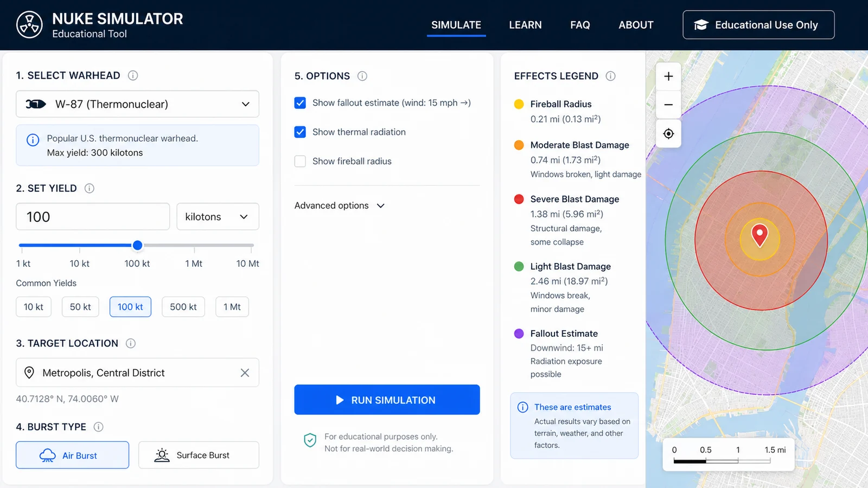Click the 1 Mt slider tick label

(194, 264)
